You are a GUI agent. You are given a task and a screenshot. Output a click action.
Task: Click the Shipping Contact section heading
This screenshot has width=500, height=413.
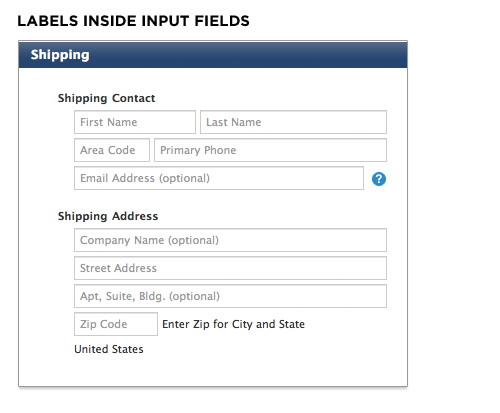tap(106, 98)
